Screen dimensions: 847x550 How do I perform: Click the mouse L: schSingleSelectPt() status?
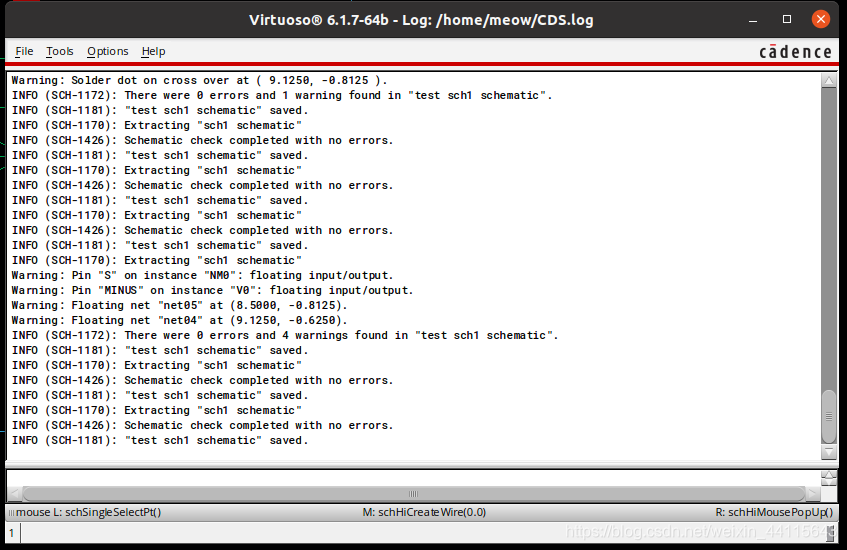[89, 512]
